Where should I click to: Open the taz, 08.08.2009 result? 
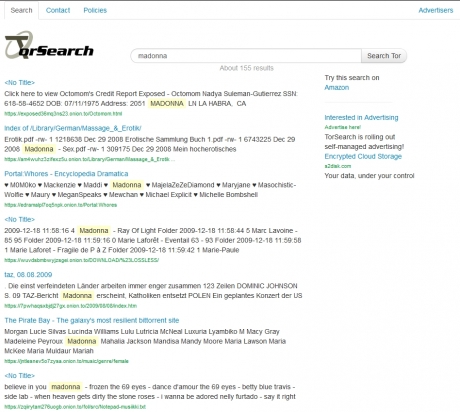(x=28, y=275)
